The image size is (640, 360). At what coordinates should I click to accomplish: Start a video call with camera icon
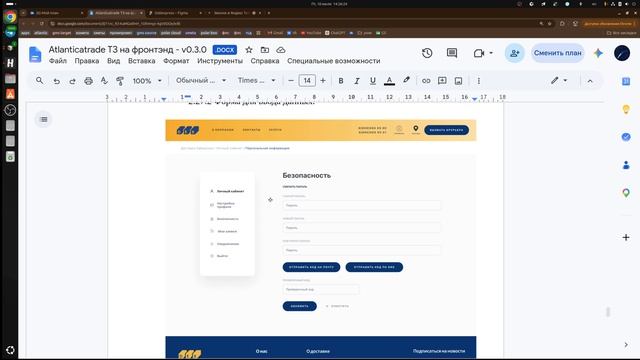(x=479, y=53)
